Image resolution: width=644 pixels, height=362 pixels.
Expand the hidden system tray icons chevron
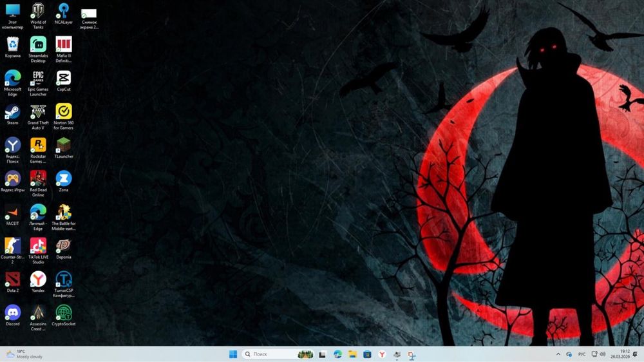pos(558,354)
